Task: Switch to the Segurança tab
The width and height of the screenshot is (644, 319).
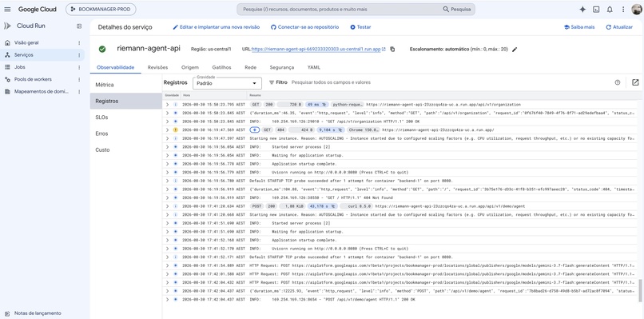Action: click(282, 67)
